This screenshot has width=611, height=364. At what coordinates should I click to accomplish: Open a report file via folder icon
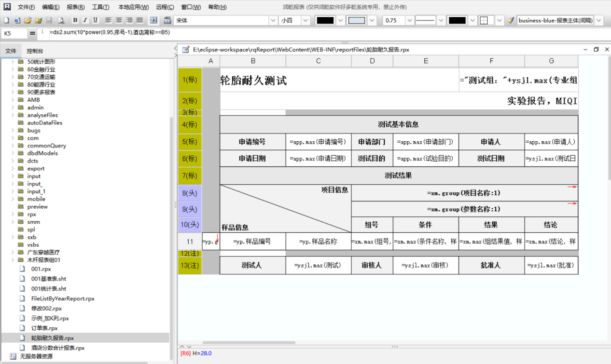(x=28, y=20)
